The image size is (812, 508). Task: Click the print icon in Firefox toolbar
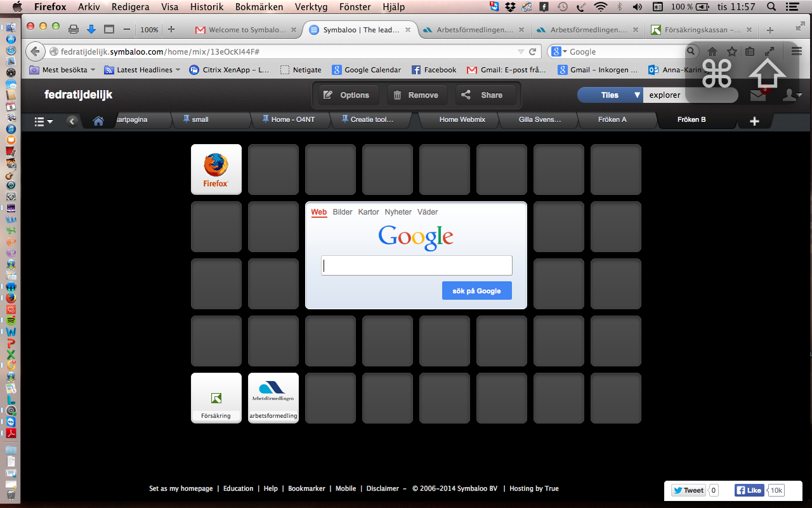74,29
